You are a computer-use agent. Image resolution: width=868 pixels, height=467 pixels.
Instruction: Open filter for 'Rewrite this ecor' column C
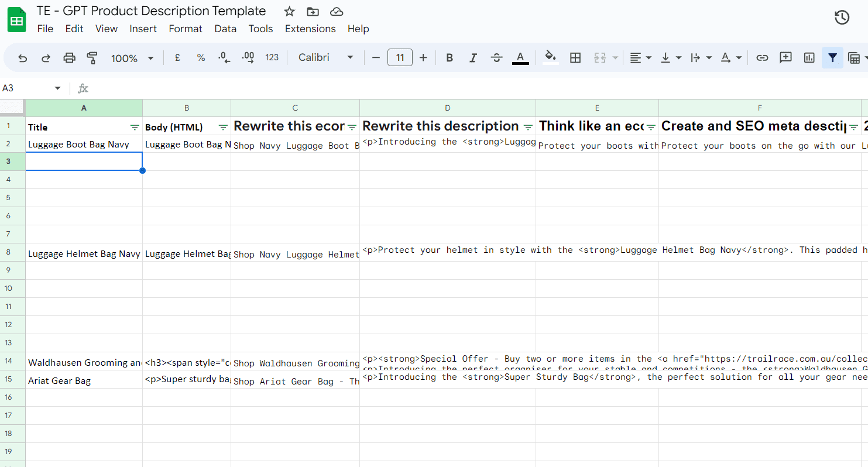[352, 127]
